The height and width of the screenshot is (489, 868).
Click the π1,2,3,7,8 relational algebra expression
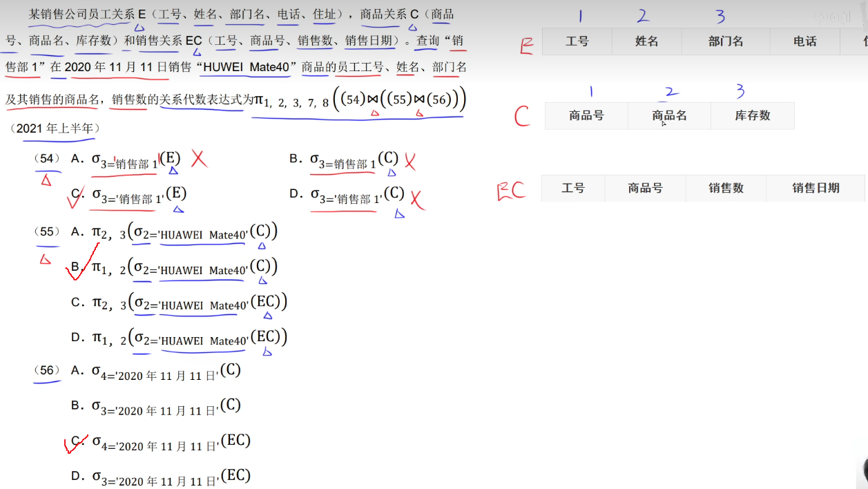click(360, 99)
